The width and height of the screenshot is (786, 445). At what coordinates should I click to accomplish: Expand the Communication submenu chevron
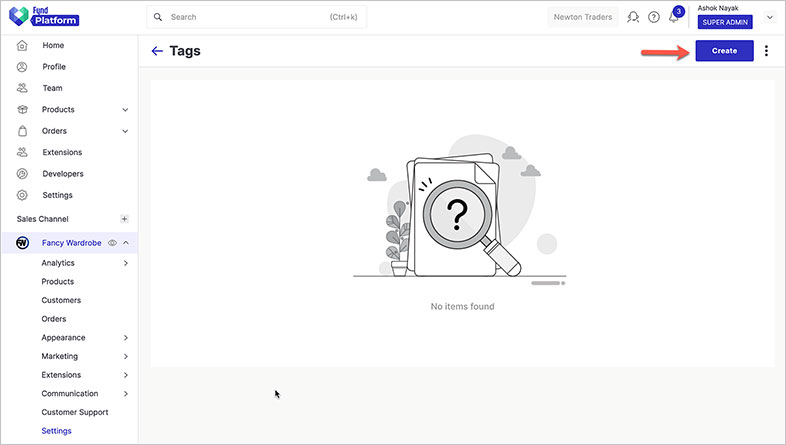126,394
